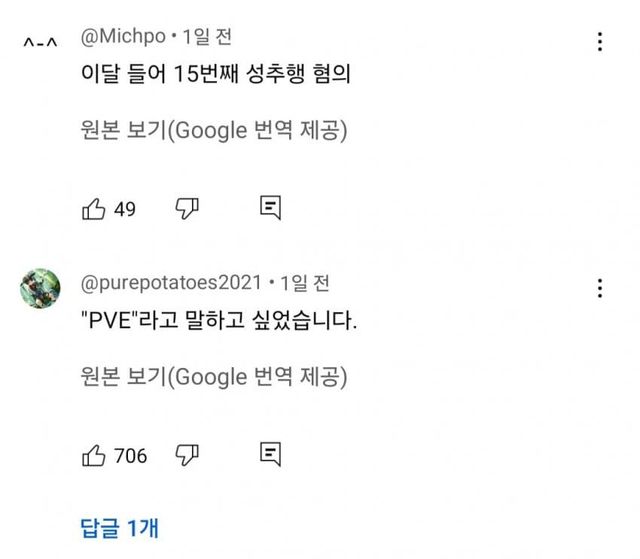Visit the @Michpo channel username
The width and height of the screenshot is (640, 559).
[x=121, y=37]
